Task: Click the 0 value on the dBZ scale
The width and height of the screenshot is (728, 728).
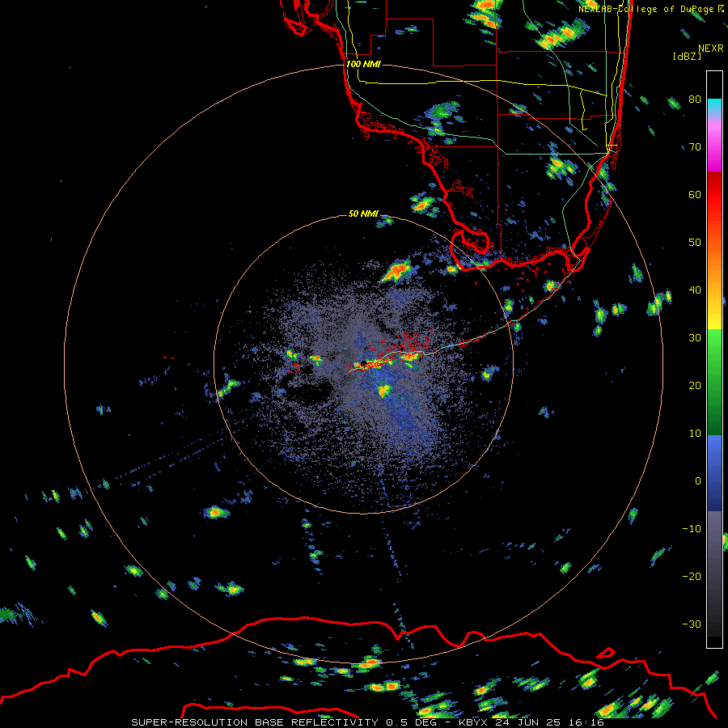Action: point(698,481)
